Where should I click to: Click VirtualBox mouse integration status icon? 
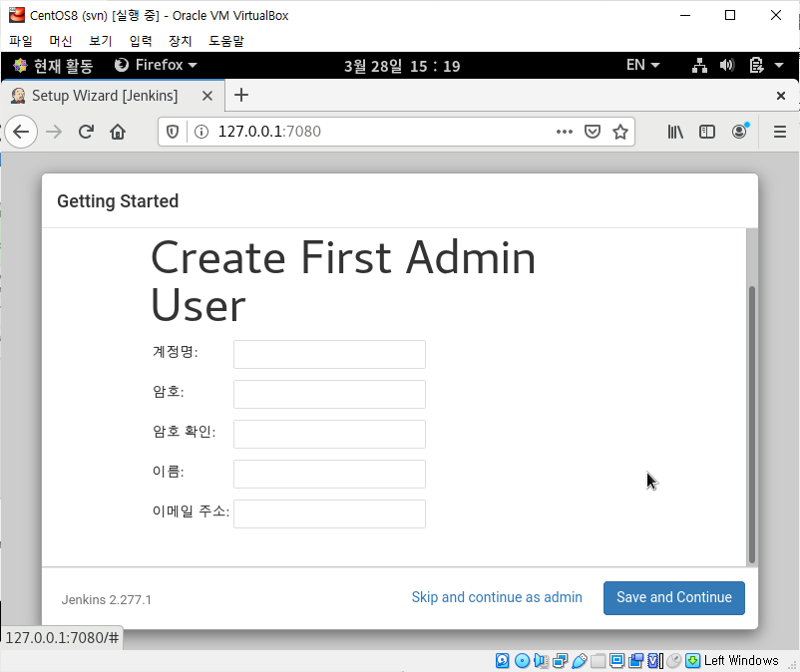point(674,661)
